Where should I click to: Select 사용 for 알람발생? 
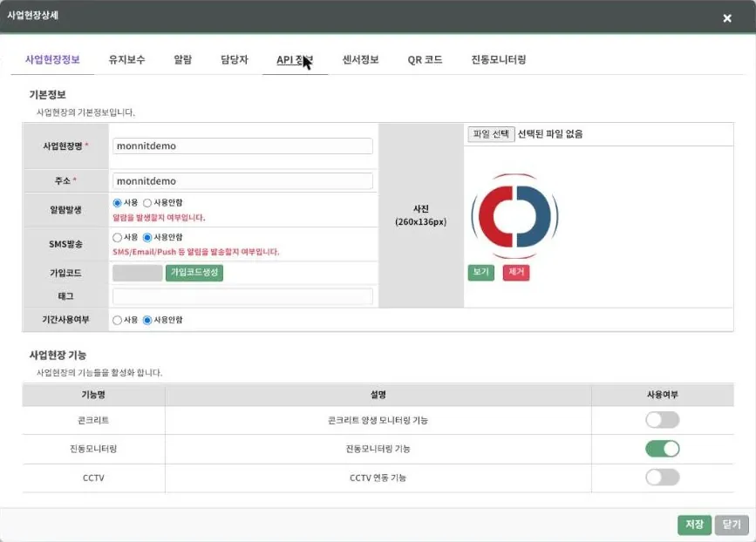[x=117, y=203]
